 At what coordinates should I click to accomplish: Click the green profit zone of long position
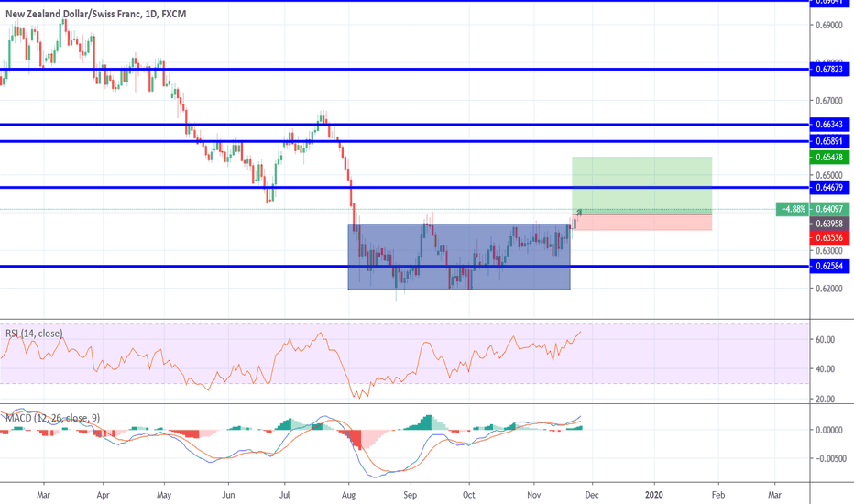[x=641, y=183]
